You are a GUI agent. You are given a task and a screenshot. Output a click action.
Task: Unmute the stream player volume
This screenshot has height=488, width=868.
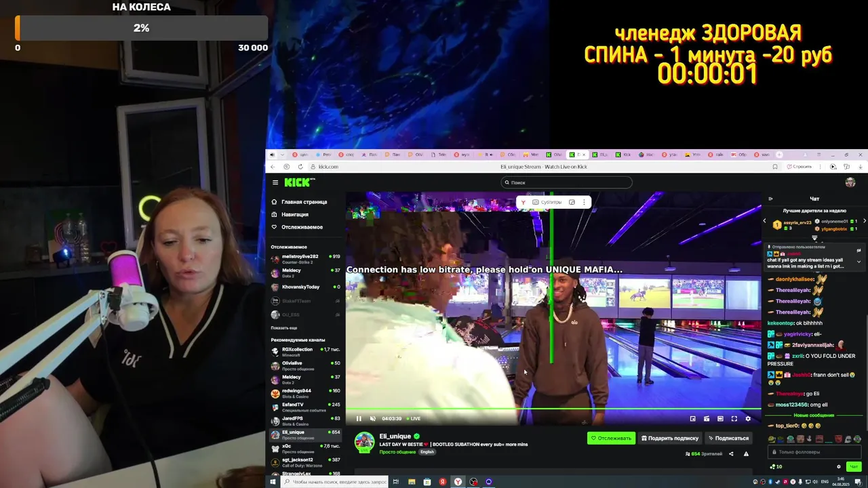(x=372, y=418)
